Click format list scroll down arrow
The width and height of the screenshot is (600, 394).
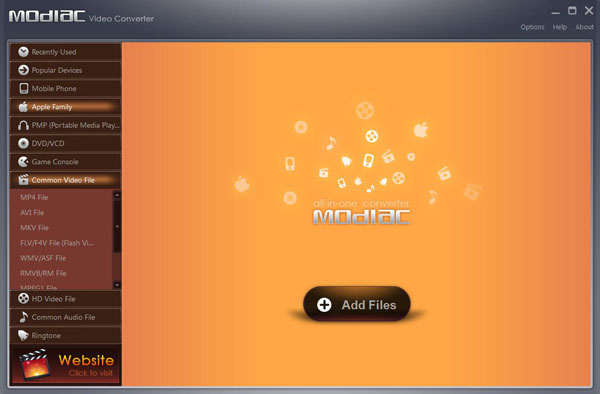click(x=117, y=285)
